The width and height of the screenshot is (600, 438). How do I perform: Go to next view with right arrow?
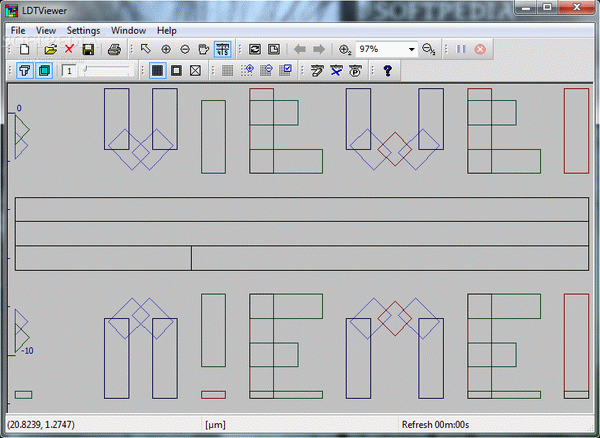(x=319, y=49)
